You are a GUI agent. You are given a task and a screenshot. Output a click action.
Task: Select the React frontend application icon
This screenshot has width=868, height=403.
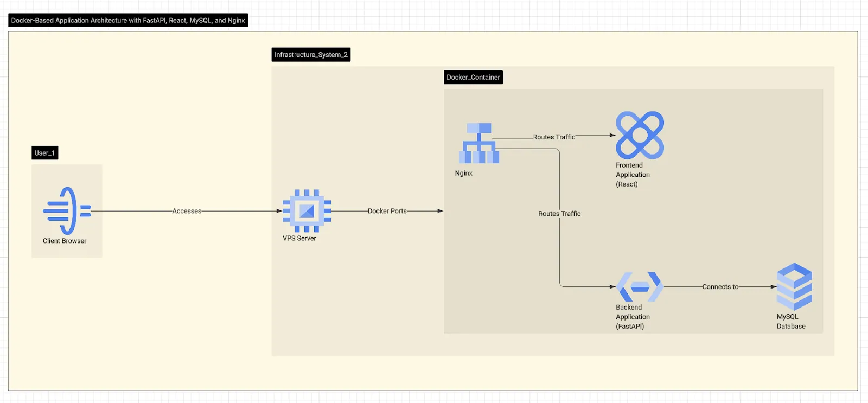(x=640, y=135)
